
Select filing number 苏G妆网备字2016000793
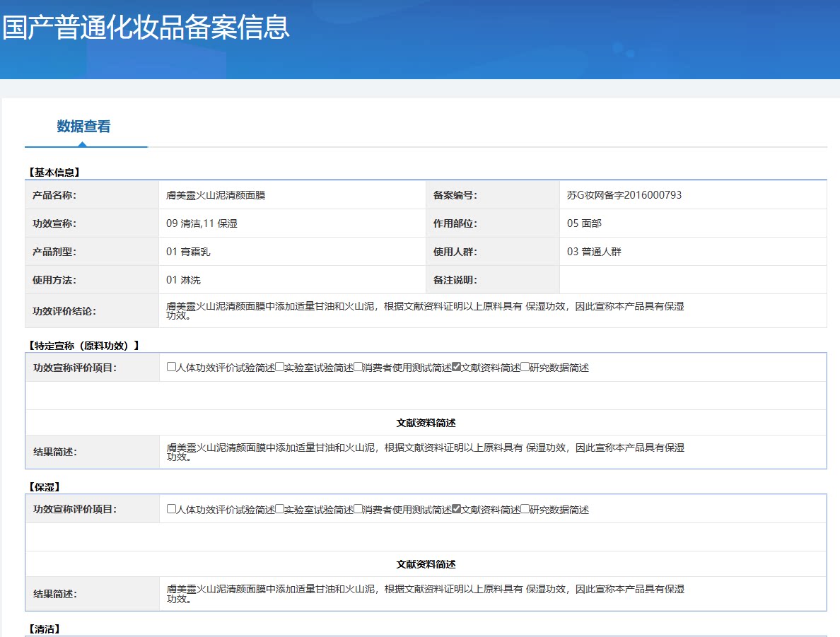(x=624, y=196)
